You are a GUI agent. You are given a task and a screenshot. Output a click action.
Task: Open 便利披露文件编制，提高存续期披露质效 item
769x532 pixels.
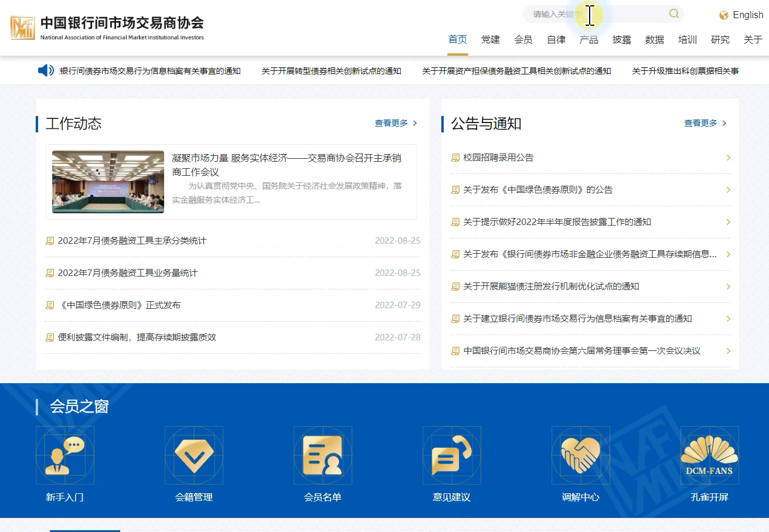click(x=137, y=337)
